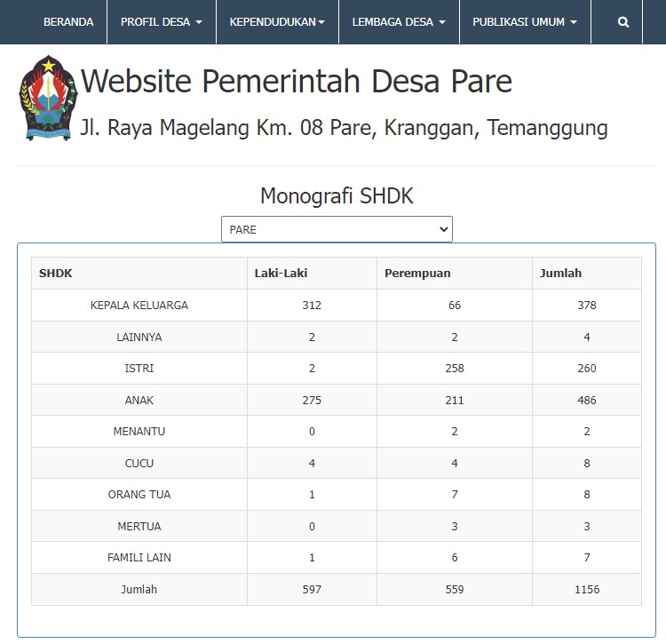Click the FAMILI LAIN row label

(x=139, y=558)
